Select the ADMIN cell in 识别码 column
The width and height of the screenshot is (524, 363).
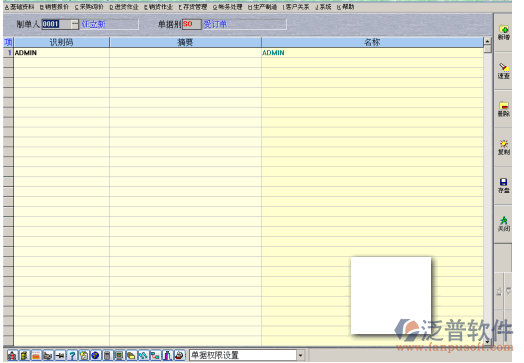pos(61,53)
